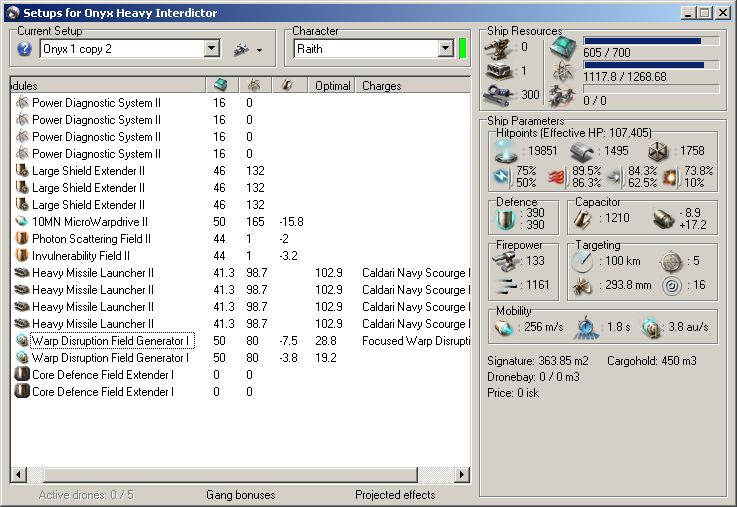Click the Price: 0 isk text
The image size is (737, 507).
pyautogui.click(x=513, y=393)
